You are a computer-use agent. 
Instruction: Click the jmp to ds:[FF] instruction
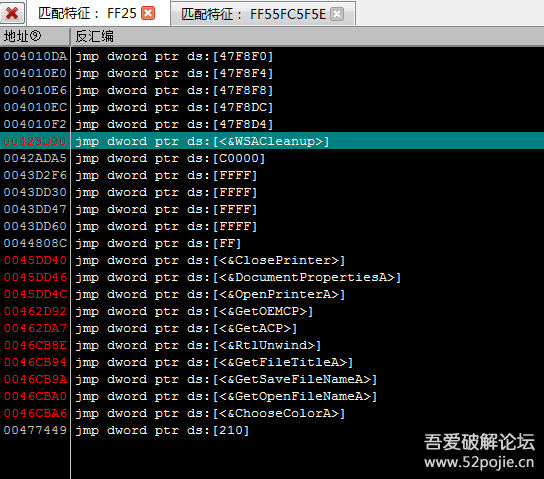coord(158,243)
